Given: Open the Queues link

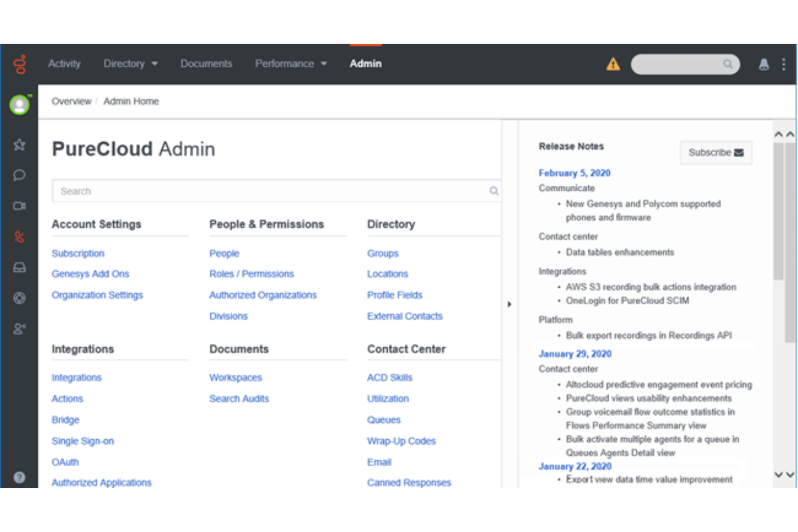Looking at the screenshot, I should tap(384, 419).
